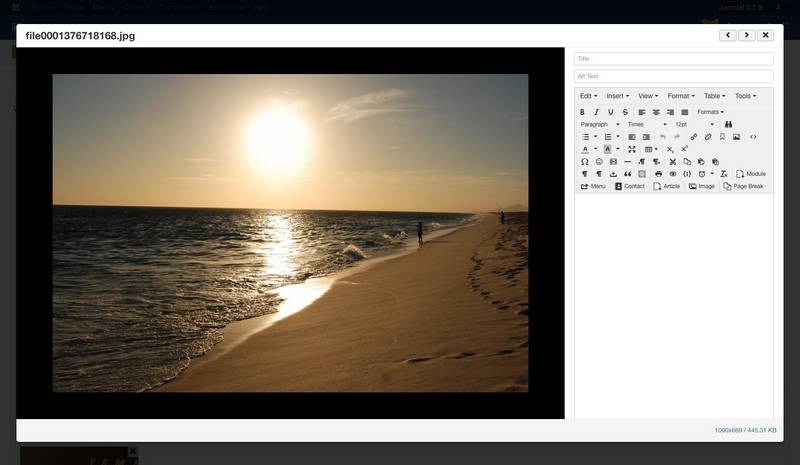Toggle fullscreen editor mode
The image size is (800, 465).
point(632,149)
